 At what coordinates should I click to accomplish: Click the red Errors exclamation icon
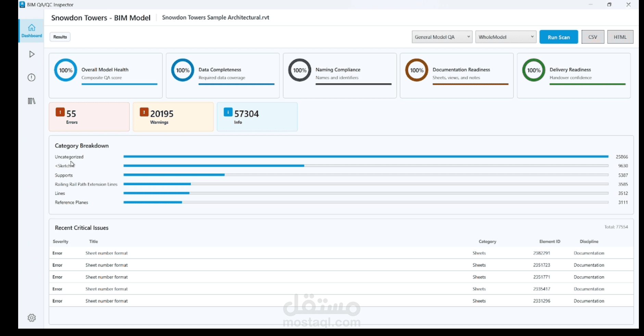(x=60, y=112)
